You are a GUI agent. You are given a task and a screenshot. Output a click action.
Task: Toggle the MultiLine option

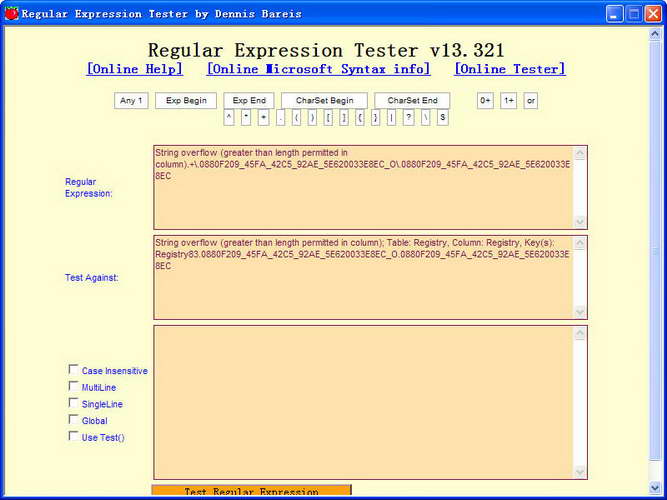(74, 386)
